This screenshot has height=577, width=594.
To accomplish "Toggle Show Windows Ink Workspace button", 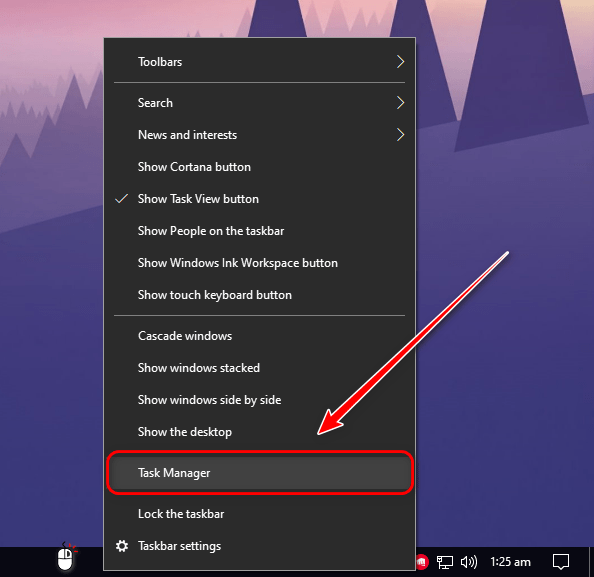I will tap(259, 263).
